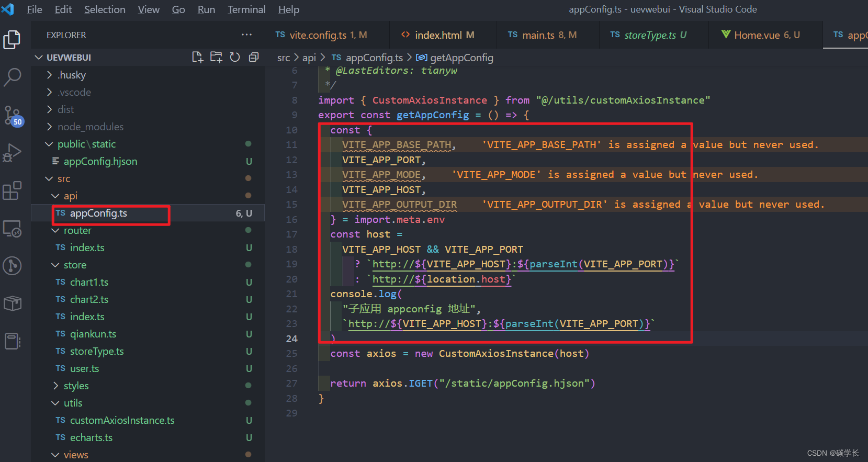Open the Explorer view in activity bar
The width and height of the screenshot is (868, 462).
pyautogui.click(x=12, y=40)
